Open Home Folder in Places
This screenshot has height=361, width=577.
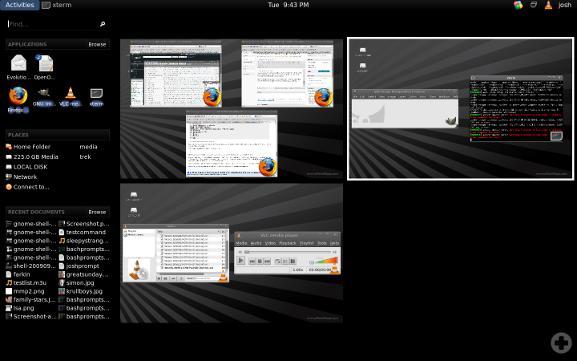pos(28,146)
